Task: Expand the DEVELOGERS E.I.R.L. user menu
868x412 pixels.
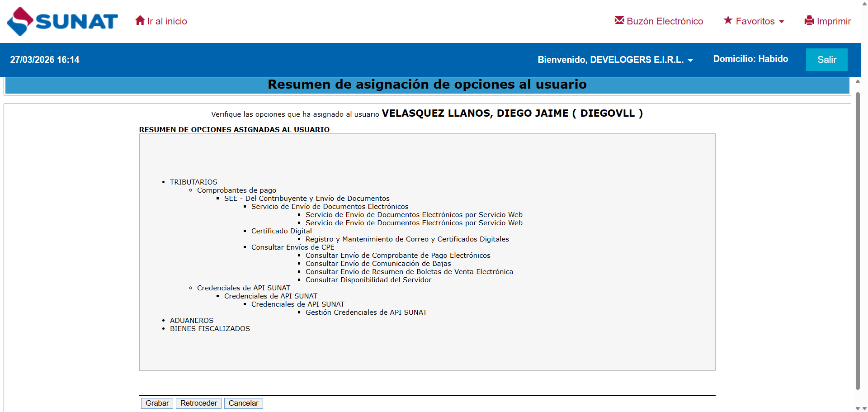Action: [x=615, y=60]
